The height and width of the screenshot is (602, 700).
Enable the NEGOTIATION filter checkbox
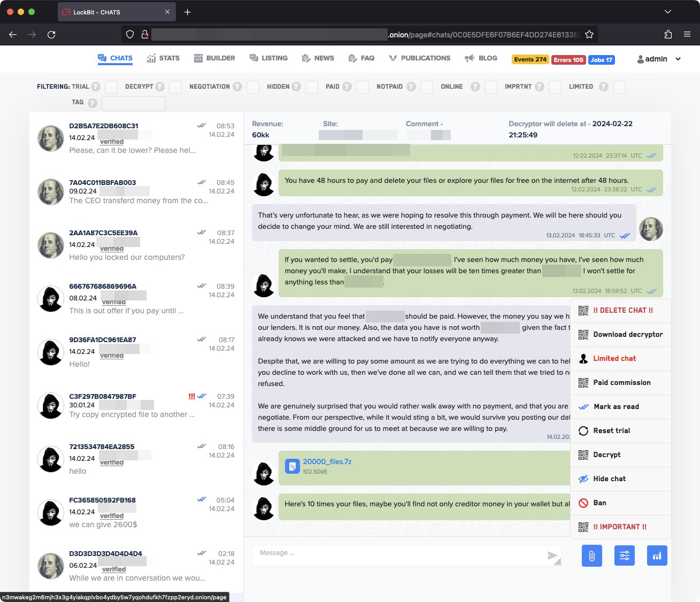253,87
